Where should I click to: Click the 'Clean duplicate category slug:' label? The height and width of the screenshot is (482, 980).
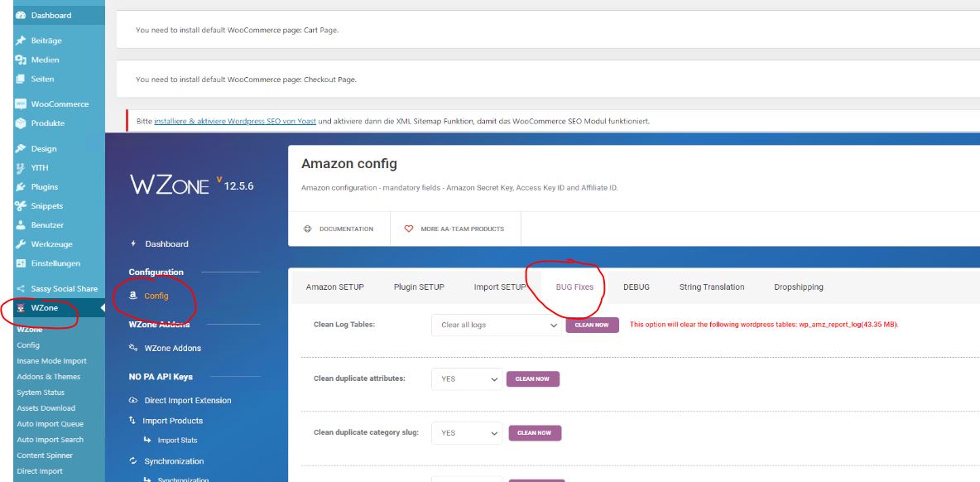(366, 432)
